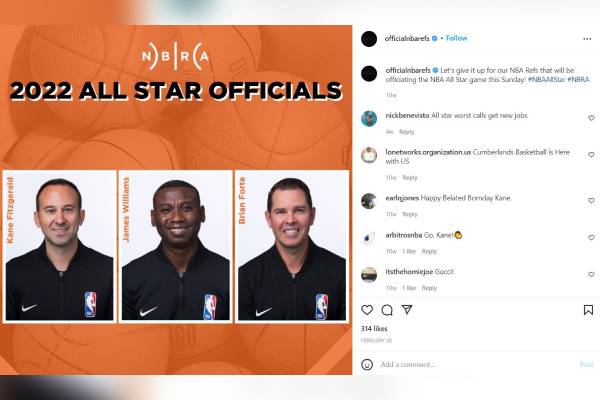This screenshot has height=400, width=600.
Task: Open emoji picker in comment box
Action: [367, 364]
